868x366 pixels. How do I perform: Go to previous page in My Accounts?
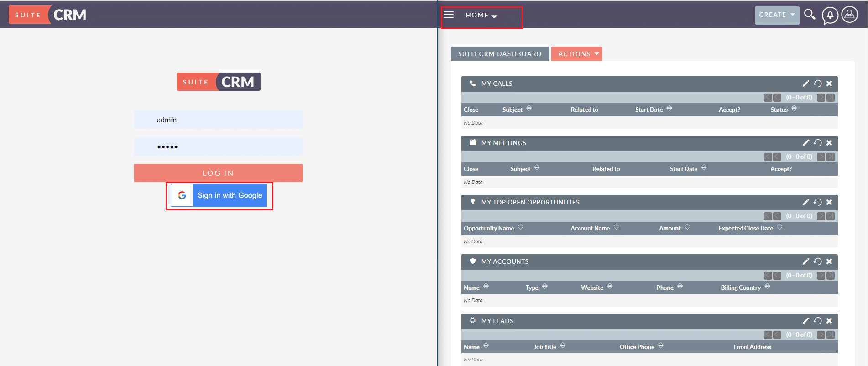777,276
